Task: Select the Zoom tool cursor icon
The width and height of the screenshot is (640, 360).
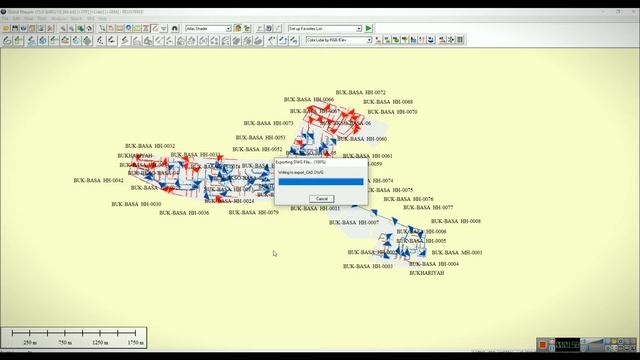Action: click(102, 29)
